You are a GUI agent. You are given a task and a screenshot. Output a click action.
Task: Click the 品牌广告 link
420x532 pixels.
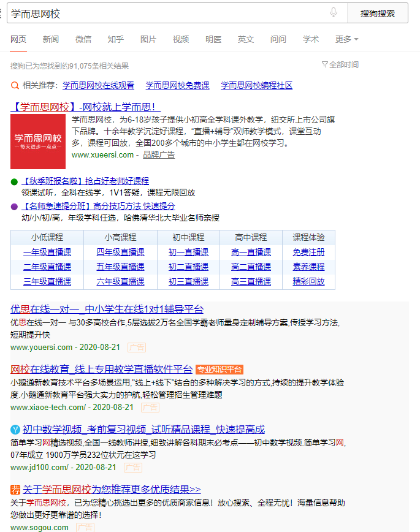159,155
